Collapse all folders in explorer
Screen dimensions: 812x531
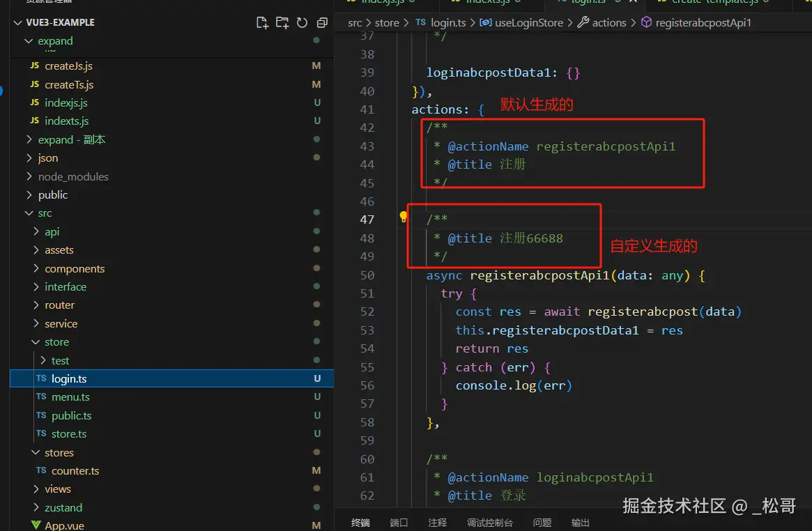tap(321, 23)
